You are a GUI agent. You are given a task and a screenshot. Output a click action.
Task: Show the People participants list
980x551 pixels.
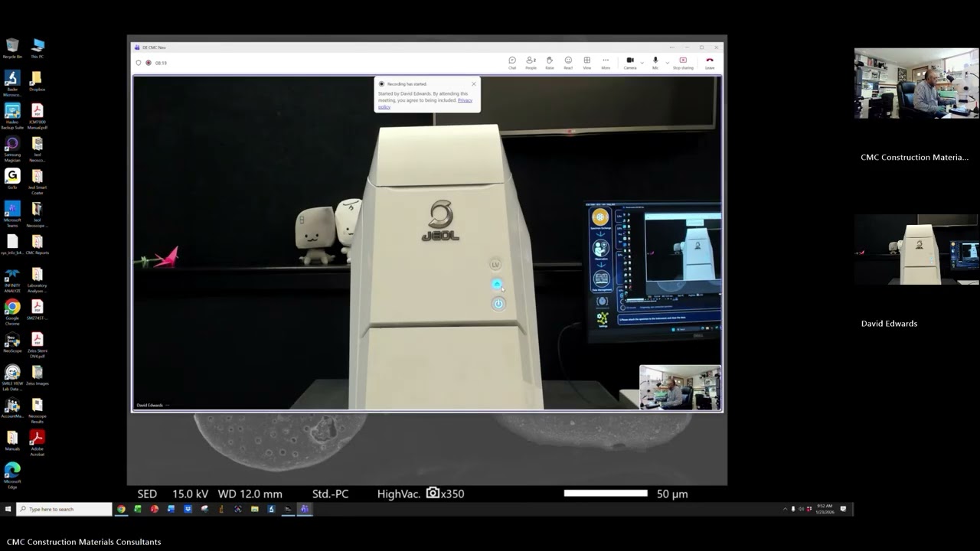point(531,63)
